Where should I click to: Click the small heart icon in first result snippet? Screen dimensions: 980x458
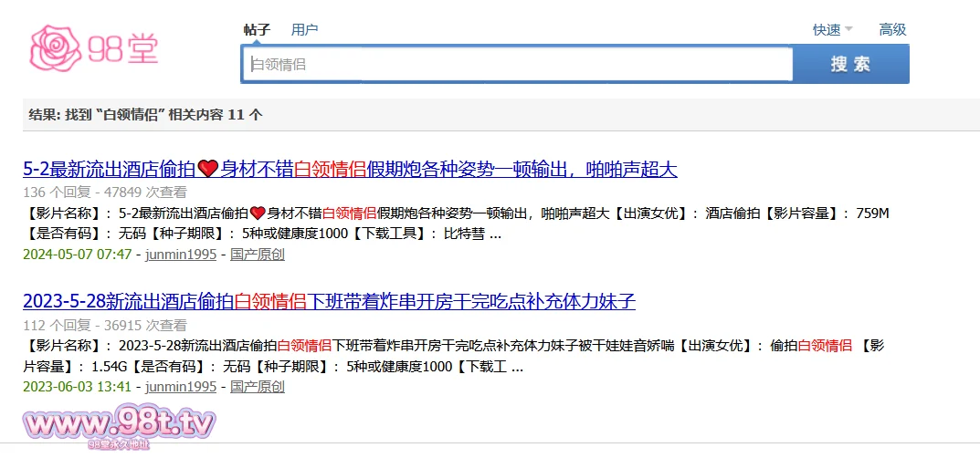pos(258,213)
